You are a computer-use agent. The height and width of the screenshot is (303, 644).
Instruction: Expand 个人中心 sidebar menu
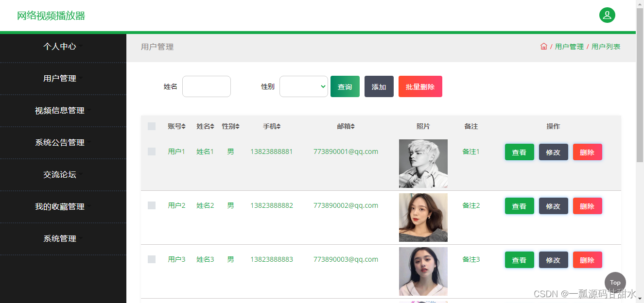pyautogui.click(x=63, y=47)
